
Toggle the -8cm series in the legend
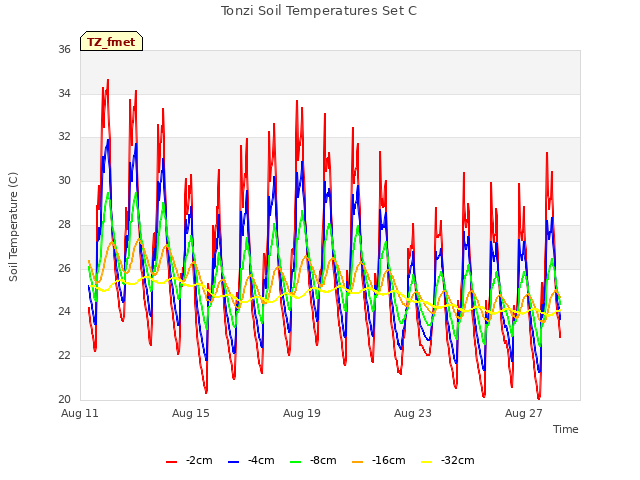tap(313, 461)
